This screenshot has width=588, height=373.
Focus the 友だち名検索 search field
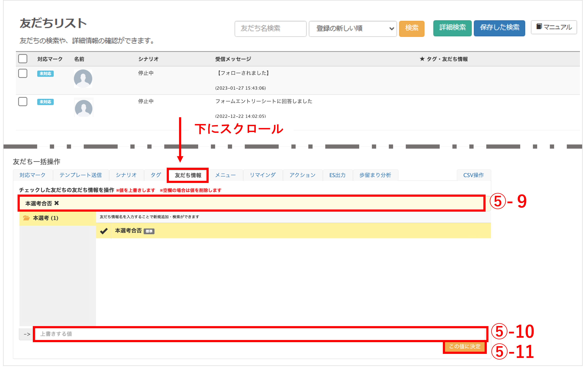pyautogui.click(x=271, y=29)
